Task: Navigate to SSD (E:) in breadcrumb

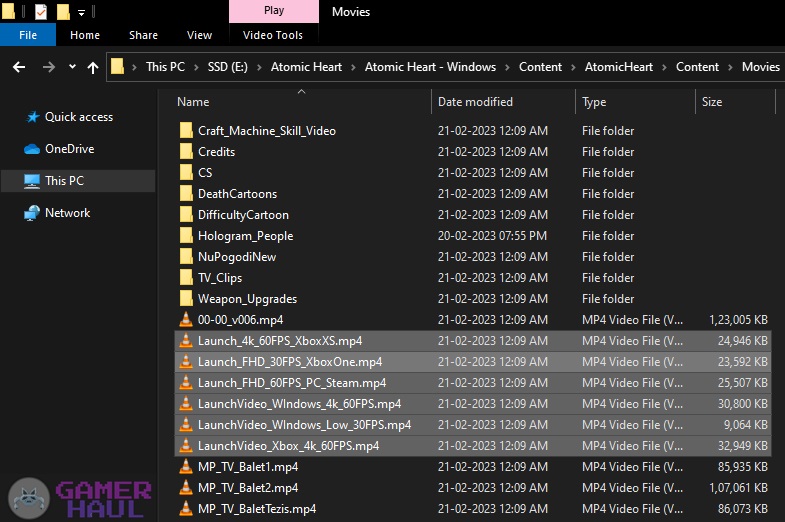Action: click(228, 67)
